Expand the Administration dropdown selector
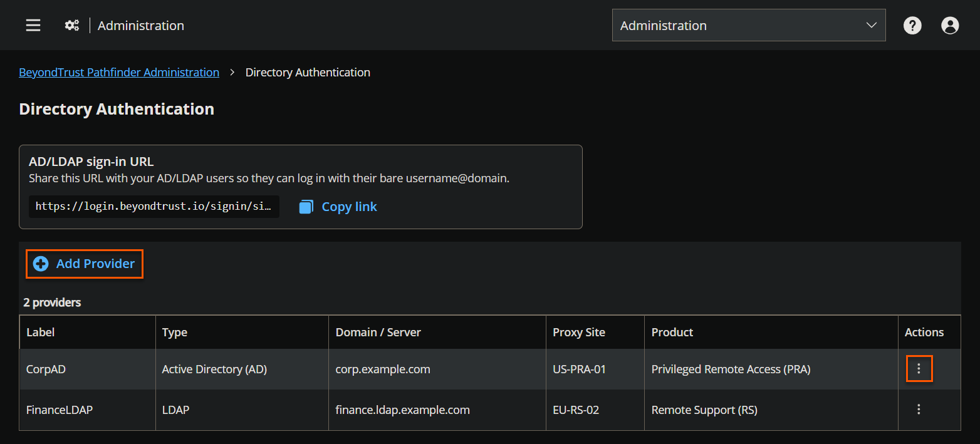 pyautogui.click(x=749, y=25)
